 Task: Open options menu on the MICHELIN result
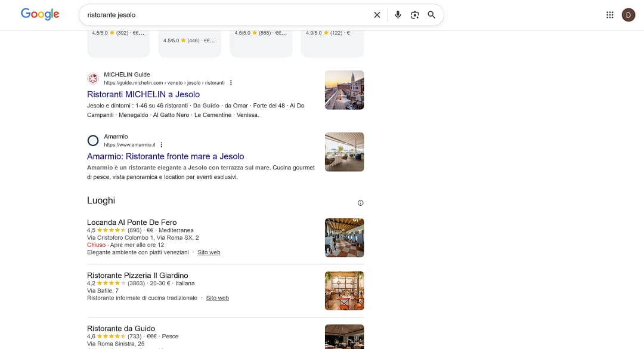(231, 83)
